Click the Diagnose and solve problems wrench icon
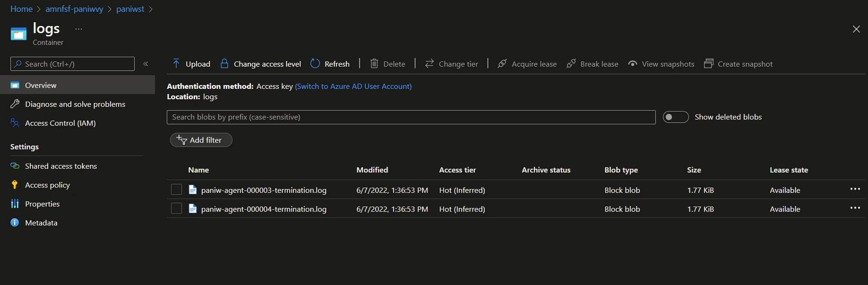868x285 pixels. (15, 104)
